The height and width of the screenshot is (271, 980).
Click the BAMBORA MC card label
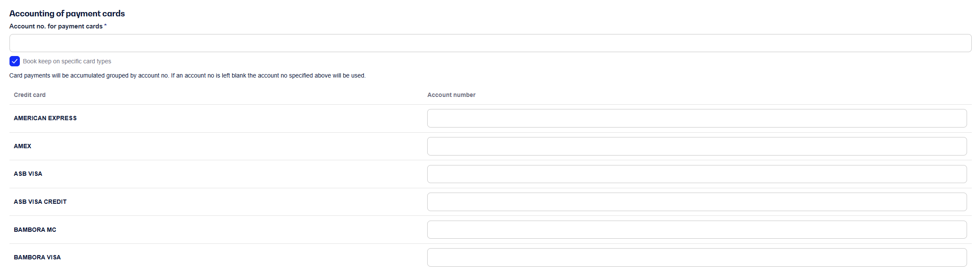point(35,230)
